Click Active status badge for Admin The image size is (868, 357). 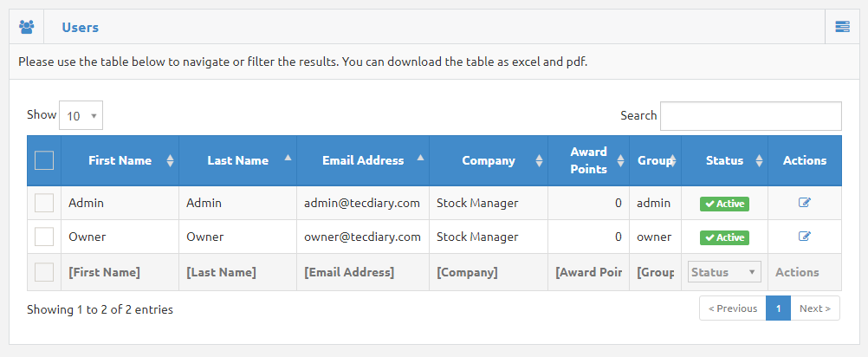724,204
